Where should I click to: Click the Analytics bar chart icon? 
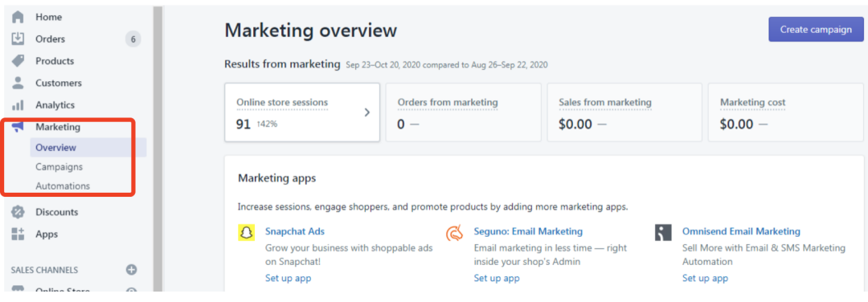[18, 104]
